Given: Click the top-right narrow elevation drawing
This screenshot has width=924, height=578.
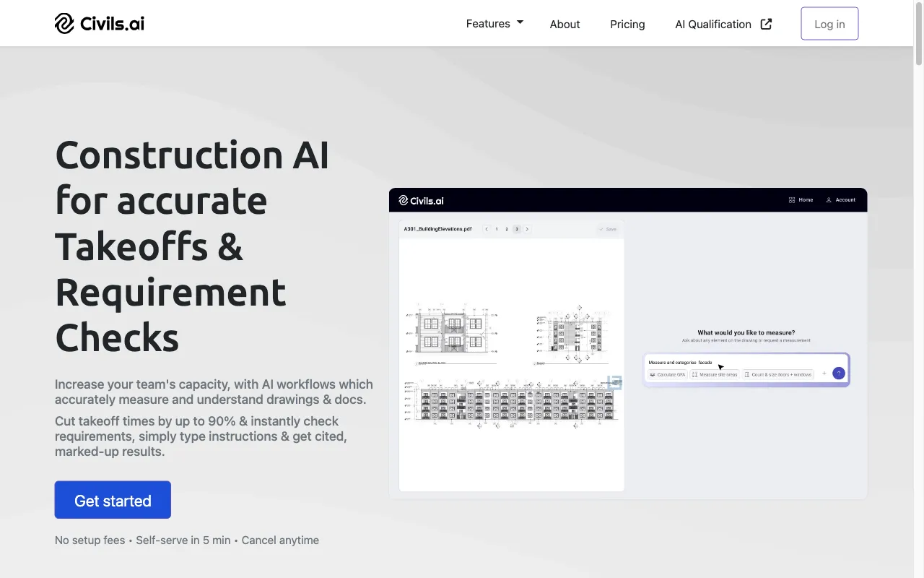Looking at the screenshot, I should pyautogui.click(x=574, y=334).
